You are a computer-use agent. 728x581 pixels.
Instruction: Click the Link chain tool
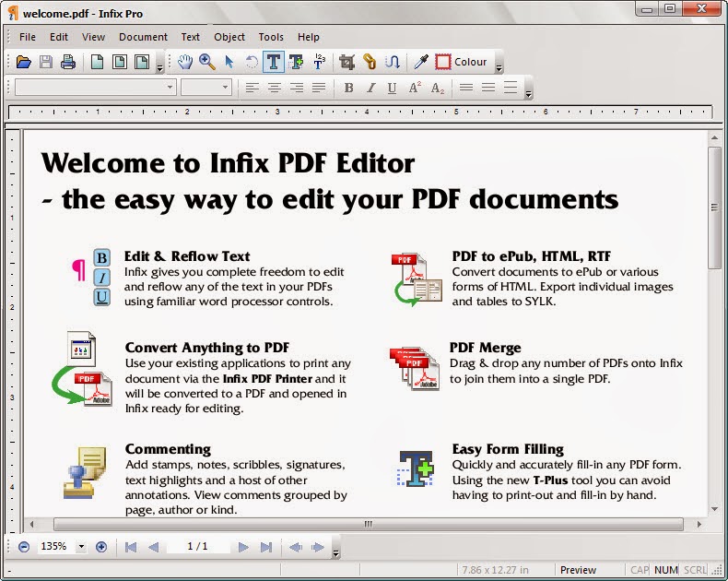[370, 62]
